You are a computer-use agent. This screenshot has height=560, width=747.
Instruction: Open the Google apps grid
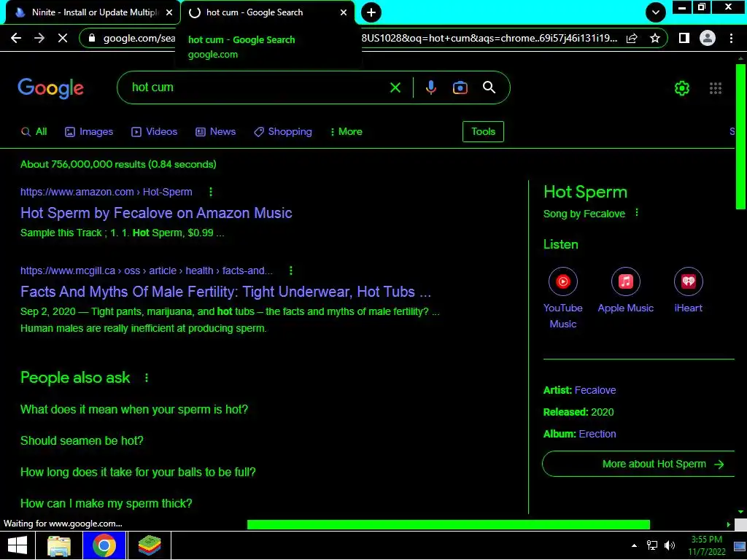tap(716, 88)
